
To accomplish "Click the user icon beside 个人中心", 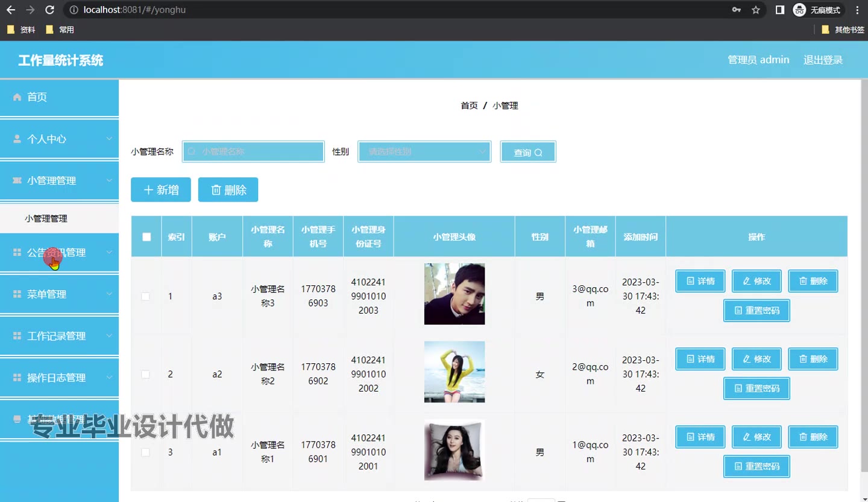I will coord(17,139).
